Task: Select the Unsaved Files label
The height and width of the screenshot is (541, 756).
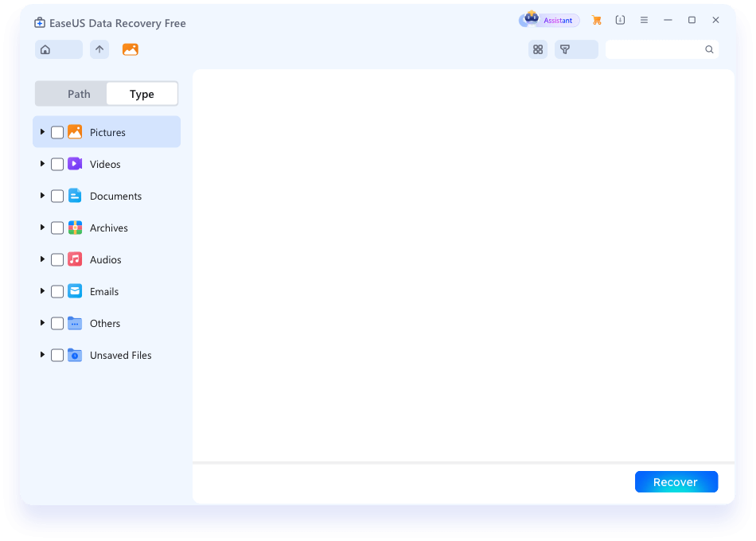Action: 120,355
